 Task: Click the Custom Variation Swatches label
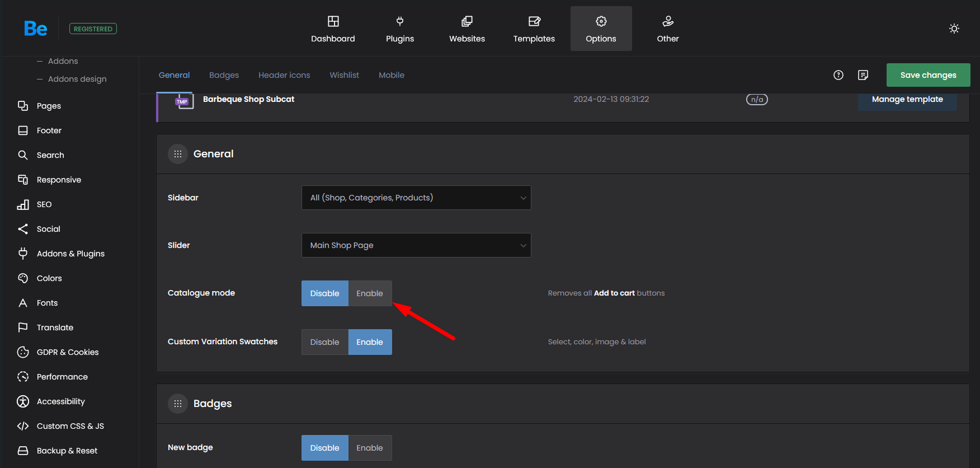click(223, 341)
